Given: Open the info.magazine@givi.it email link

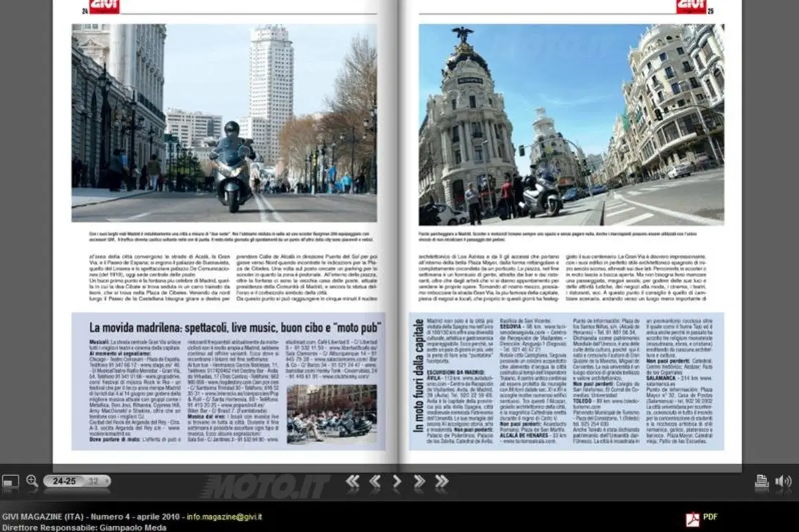Looking at the screenshot, I should (x=224, y=517).
